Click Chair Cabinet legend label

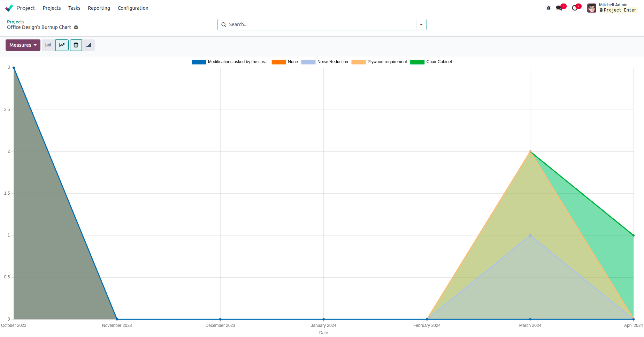[439, 62]
